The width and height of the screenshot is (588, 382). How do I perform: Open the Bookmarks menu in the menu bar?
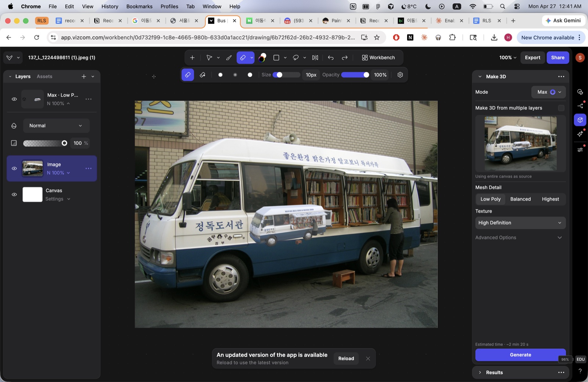pos(139,6)
